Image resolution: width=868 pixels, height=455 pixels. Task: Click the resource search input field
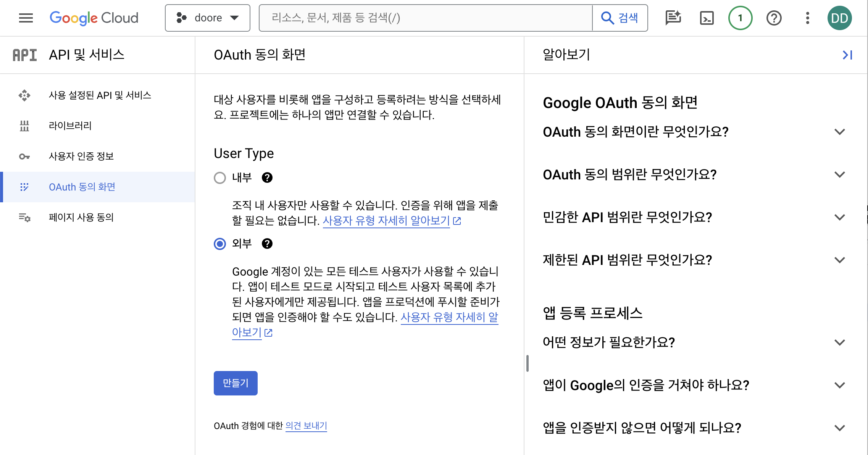tap(426, 18)
